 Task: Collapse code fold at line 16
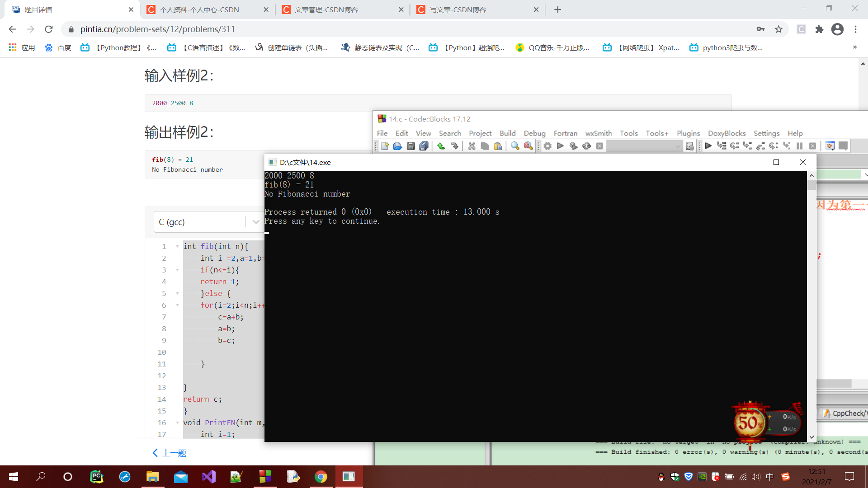point(177,423)
